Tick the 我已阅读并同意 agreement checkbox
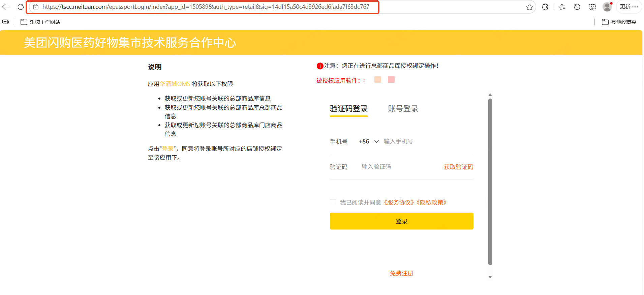This screenshot has width=644, height=295. point(333,202)
